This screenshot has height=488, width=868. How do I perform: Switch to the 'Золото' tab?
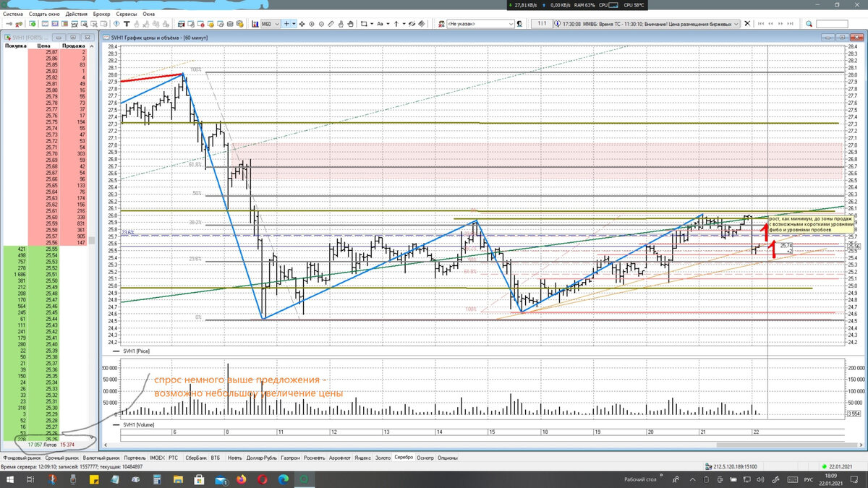[382, 458]
